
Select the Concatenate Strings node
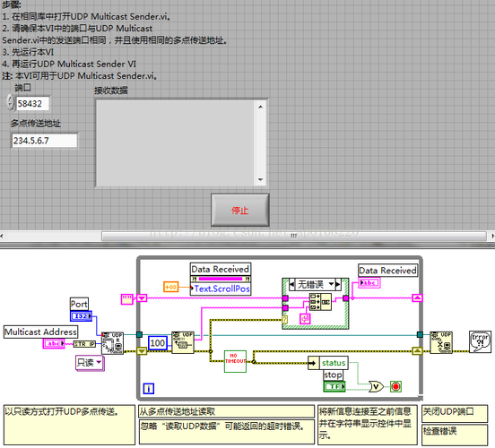(x=320, y=302)
